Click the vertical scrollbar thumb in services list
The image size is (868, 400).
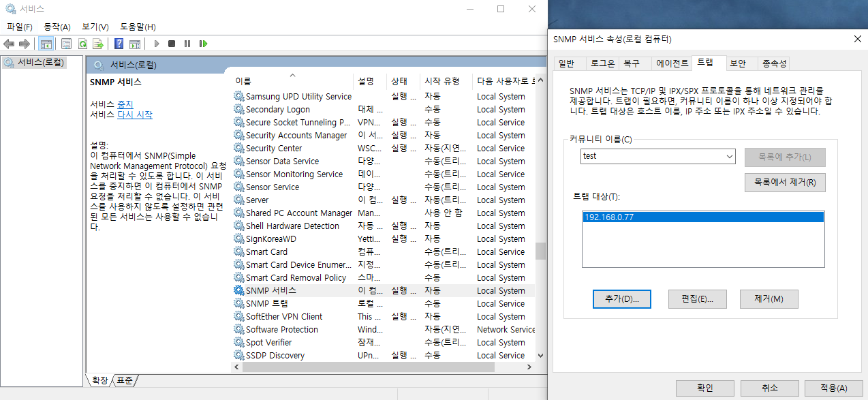(x=540, y=251)
